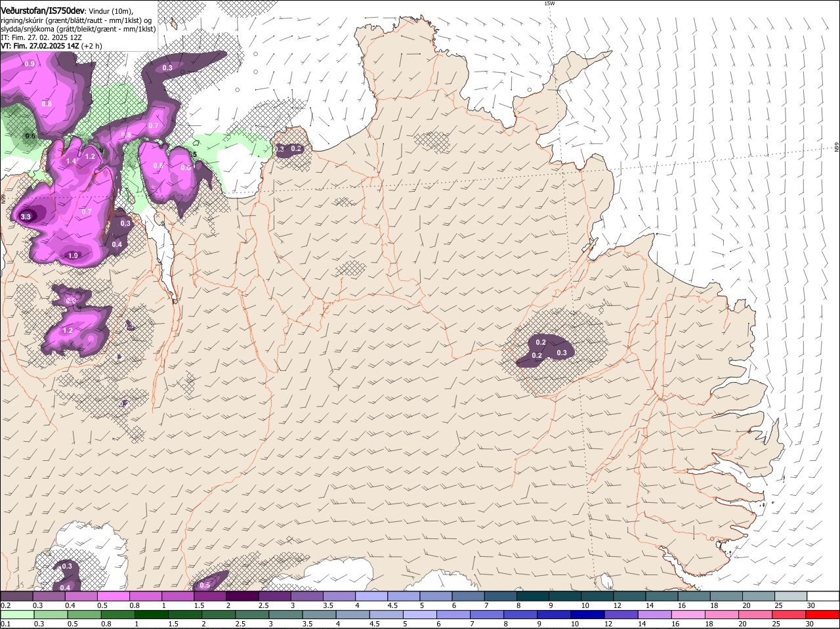This screenshot has height=629, width=840.
Task: Select the 16–18 light pink swatch on lower scale
Action: click(x=689, y=615)
